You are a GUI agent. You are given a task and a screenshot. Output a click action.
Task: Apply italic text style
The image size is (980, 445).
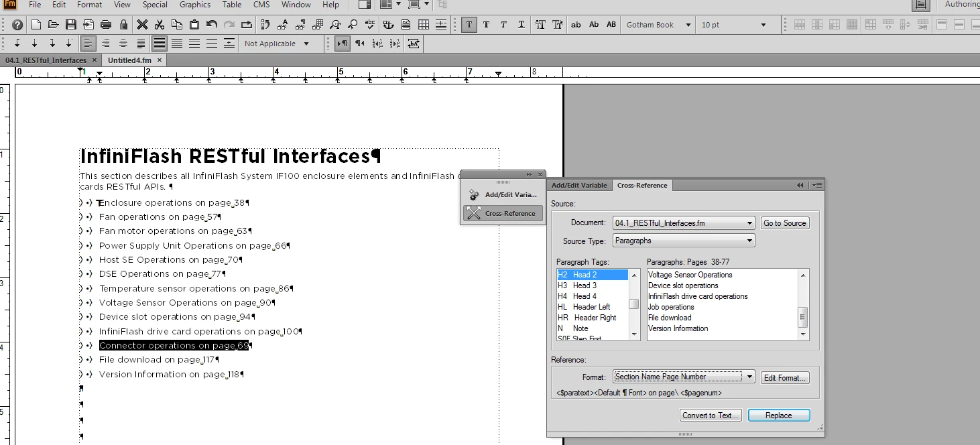pos(503,25)
